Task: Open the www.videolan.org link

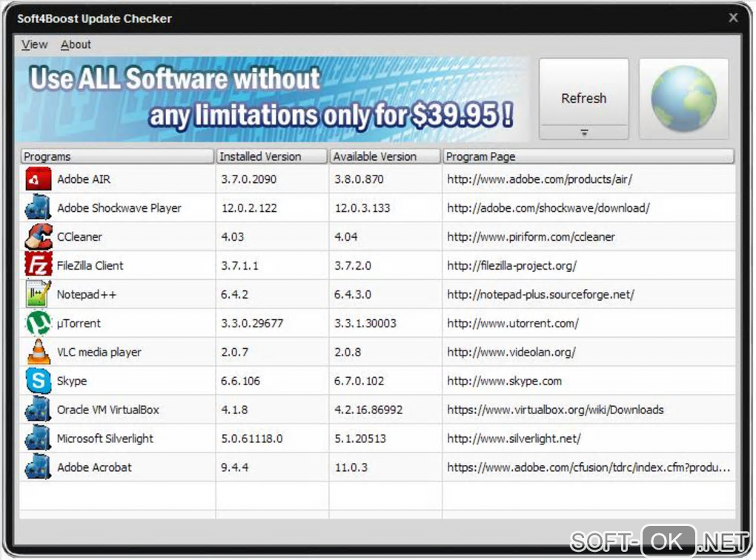Action: coord(511,352)
